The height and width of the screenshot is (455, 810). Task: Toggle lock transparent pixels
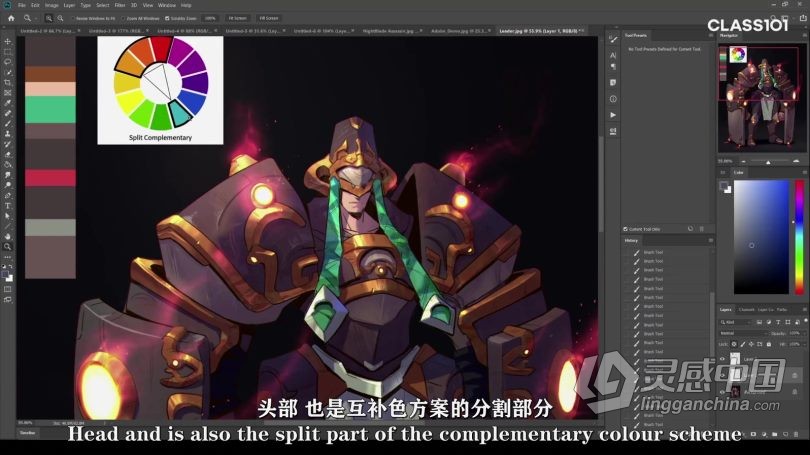[x=734, y=344]
